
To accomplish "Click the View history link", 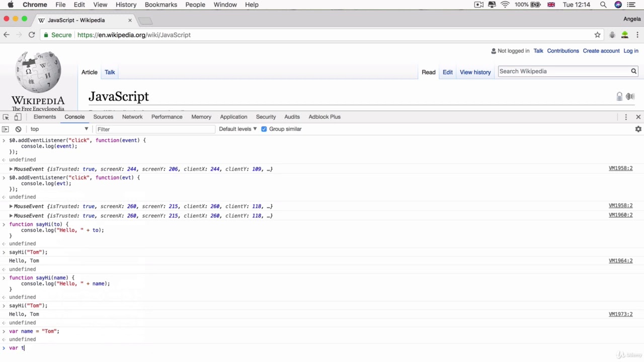I will pyautogui.click(x=475, y=72).
